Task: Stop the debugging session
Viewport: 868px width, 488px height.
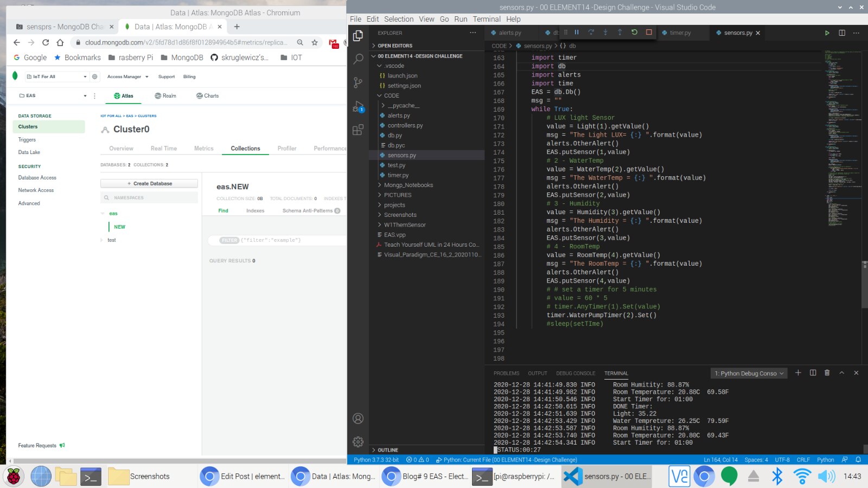Action: point(649,33)
